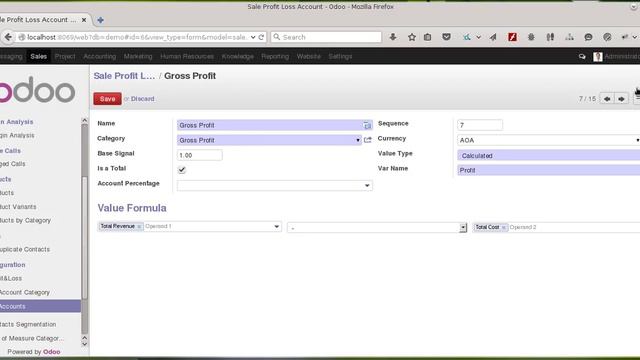Open the Sales menu

[38, 57]
